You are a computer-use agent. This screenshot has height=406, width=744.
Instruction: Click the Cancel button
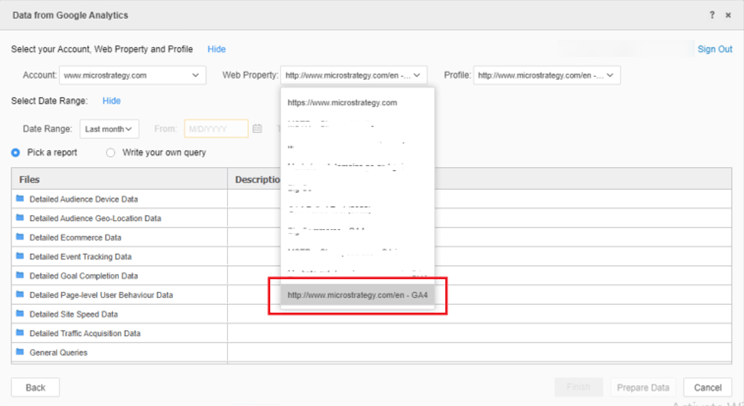tap(707, 387)
